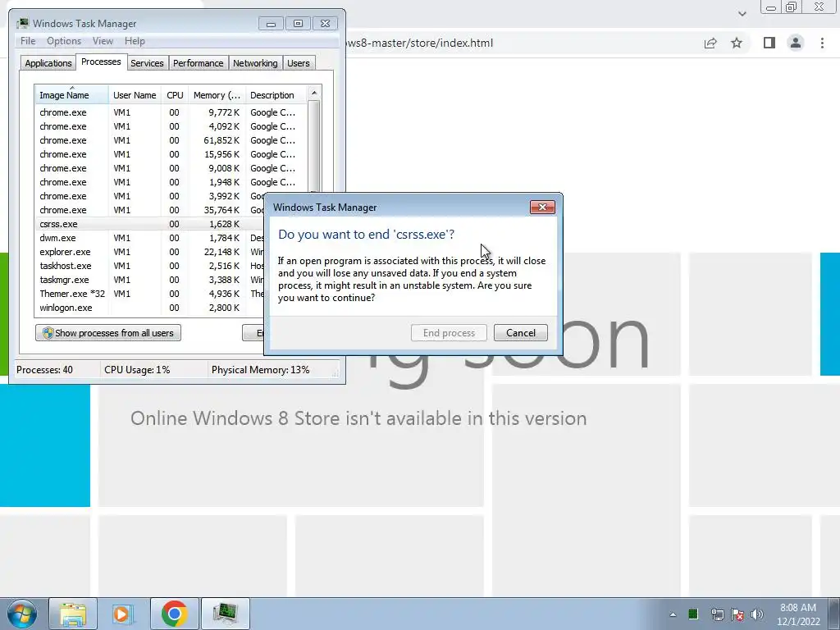This screenshot has height=630, width=840.
Task: Click Processes: 40 status entry
Action: [x=44, y=370]
